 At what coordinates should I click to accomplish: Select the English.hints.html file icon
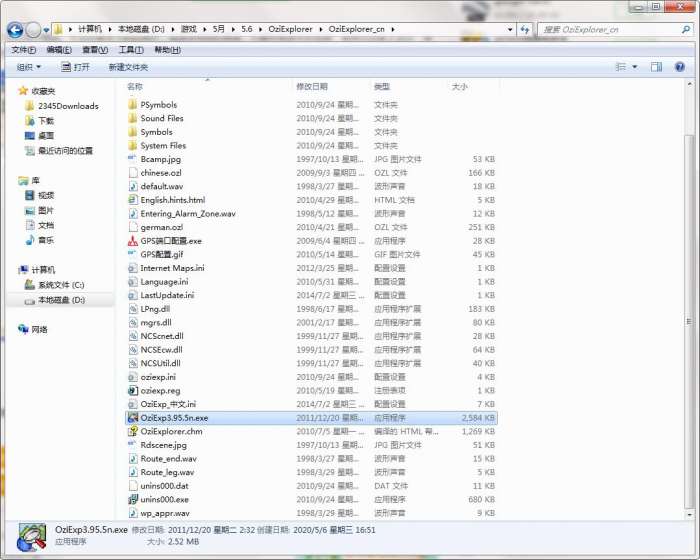coord(133,200)
